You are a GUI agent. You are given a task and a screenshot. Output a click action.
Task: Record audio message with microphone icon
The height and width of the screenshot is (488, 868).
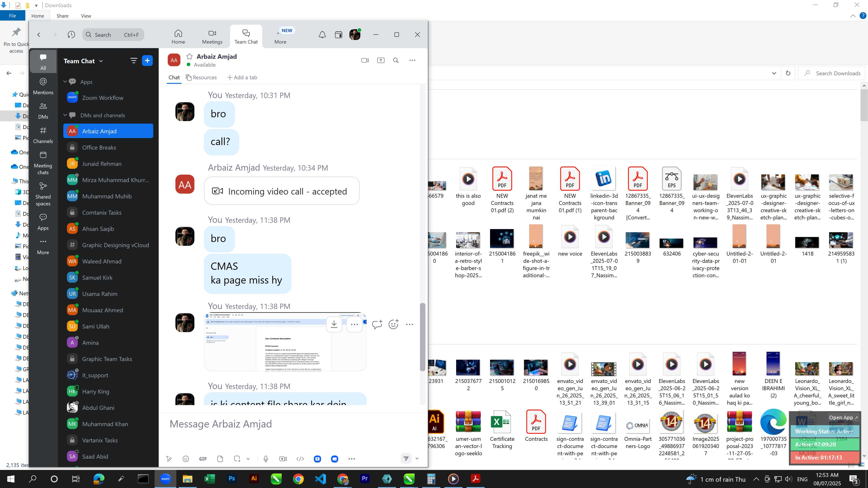pos(266,459)
